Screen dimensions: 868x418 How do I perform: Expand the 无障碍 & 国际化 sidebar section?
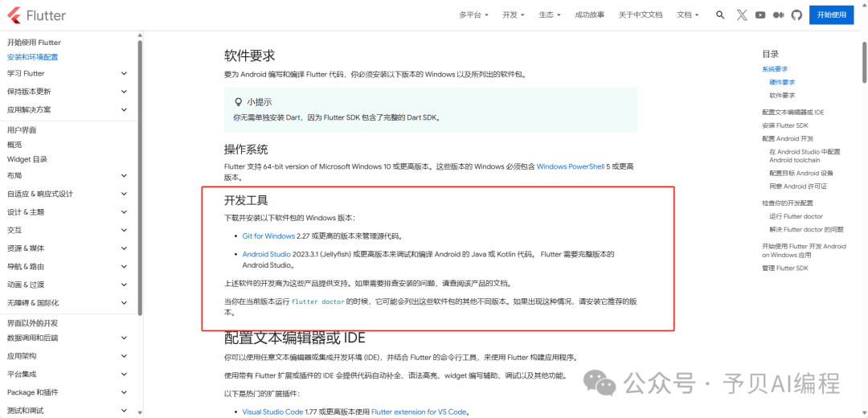[68, 303]
